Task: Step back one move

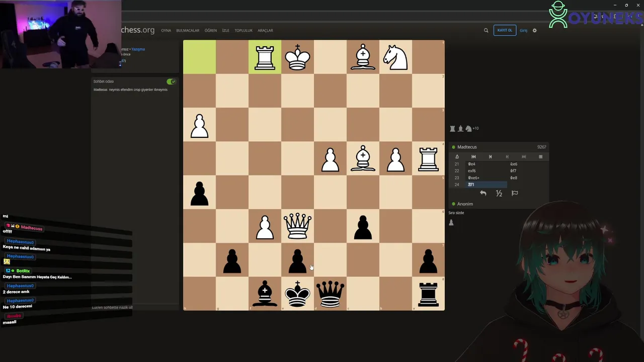Action: [x=490, y=156]
